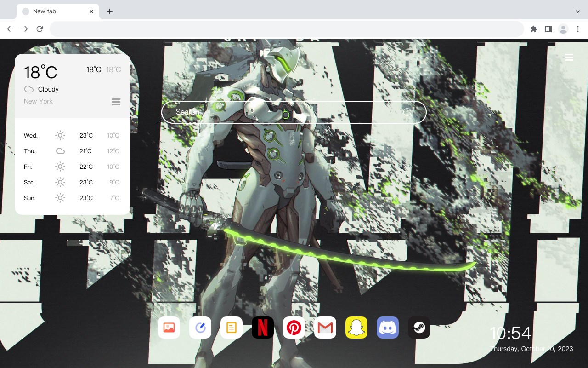The width and height of the screenshot is (588, 368).
Task: Open the tab search dropdown chevron
Action: pyautogui.click(x=578, y=11)
